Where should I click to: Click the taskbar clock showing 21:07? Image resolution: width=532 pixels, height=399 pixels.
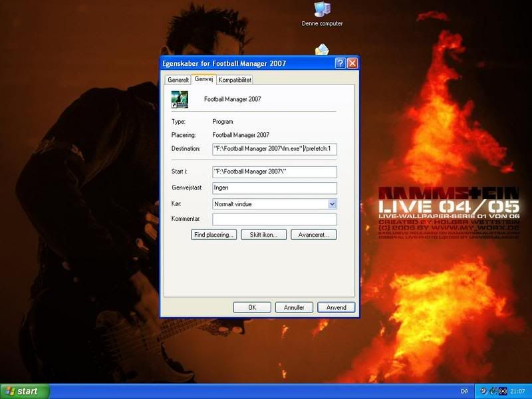(x=517, y=391)
